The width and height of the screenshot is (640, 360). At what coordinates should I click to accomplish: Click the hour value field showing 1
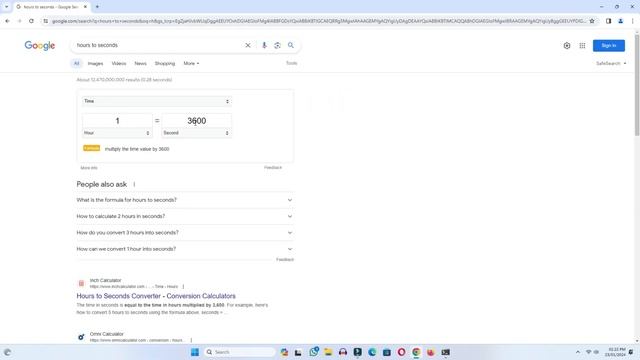pos(117,121)
